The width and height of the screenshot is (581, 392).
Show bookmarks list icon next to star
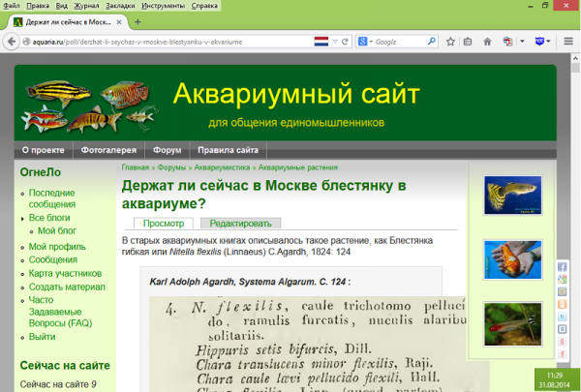[x=468, y=42]
